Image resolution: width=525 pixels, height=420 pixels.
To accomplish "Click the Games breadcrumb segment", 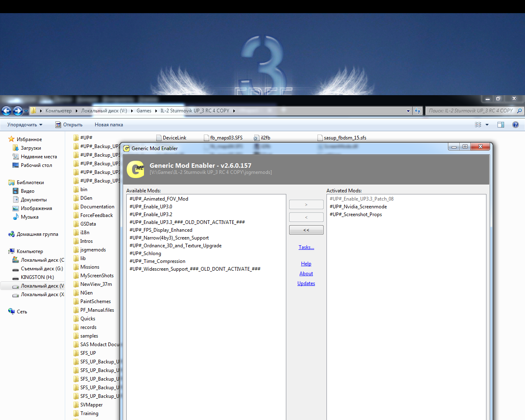I will (x=144, y=111).
